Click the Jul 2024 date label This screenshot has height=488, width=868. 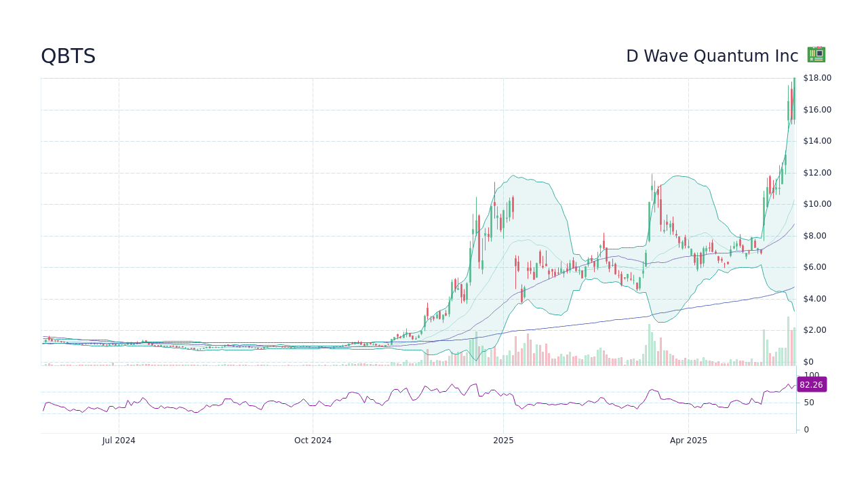click(x=119, y=441)
